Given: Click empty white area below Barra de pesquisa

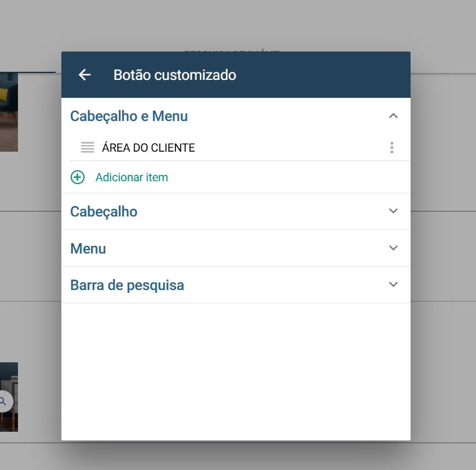Looking at the screenshot, I should [236, 372].
